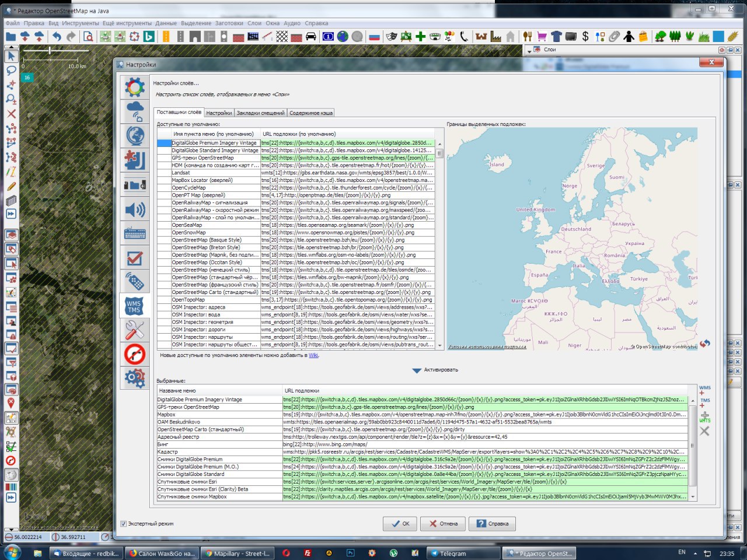The height and width of the screenshot is (560, 747).
Task: Select the OpenSeaMap row
Action: (x=296, y=225)
